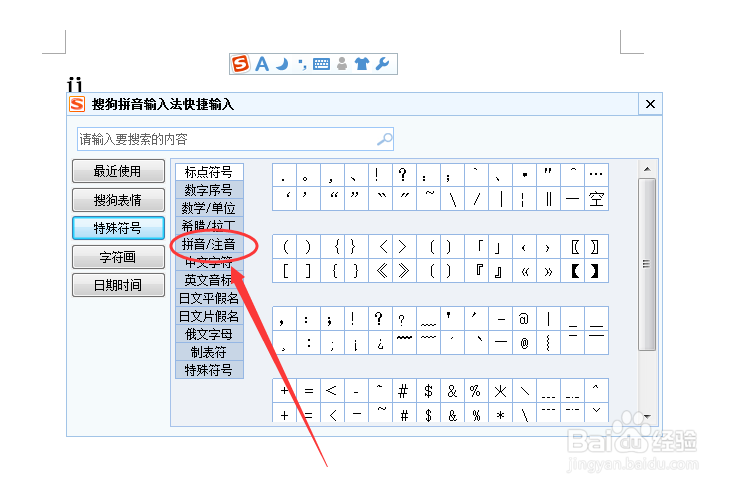The width and height of the screenshot is (740, 490).
Task: Open the wrench settings icon
Action: pyautogui.click(x=382, y=64)
